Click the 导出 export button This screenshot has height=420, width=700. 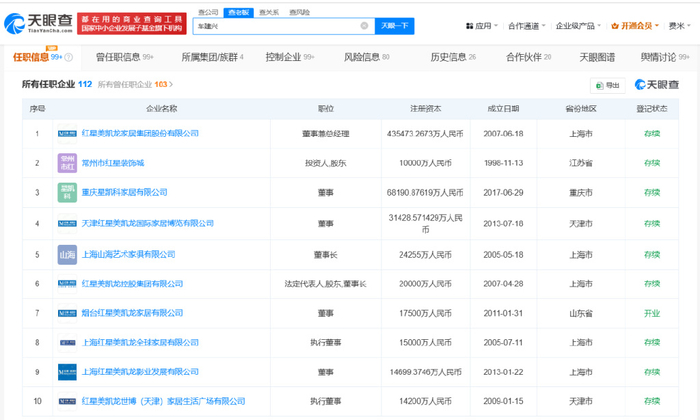coord(606,86)
